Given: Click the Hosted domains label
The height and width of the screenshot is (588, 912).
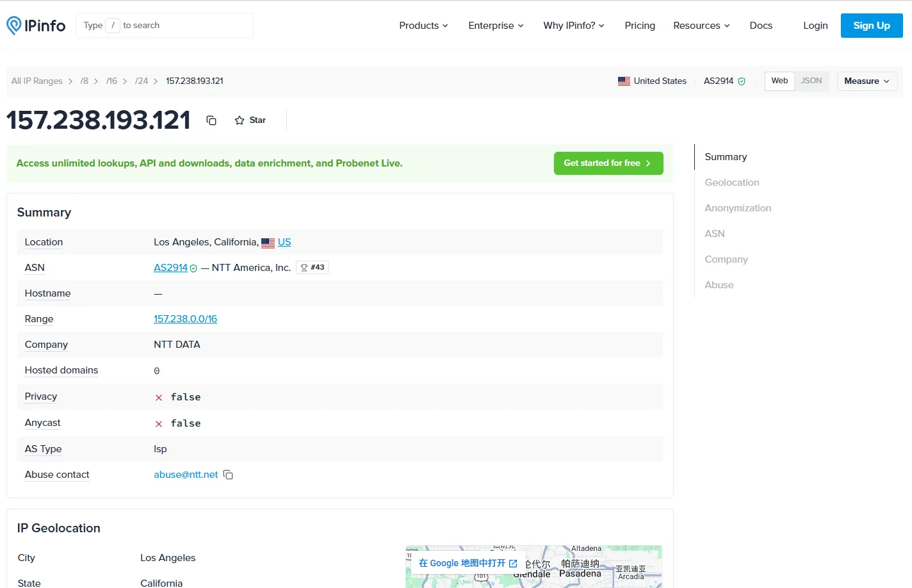Looking at the screenshot, I should pos(61,370).
